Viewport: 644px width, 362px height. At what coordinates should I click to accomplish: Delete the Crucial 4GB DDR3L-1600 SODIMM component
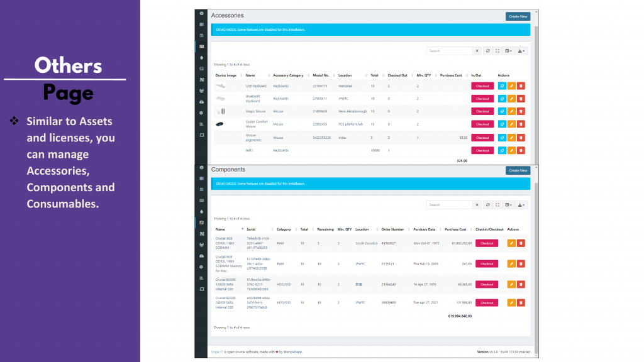tap(521, 243)
